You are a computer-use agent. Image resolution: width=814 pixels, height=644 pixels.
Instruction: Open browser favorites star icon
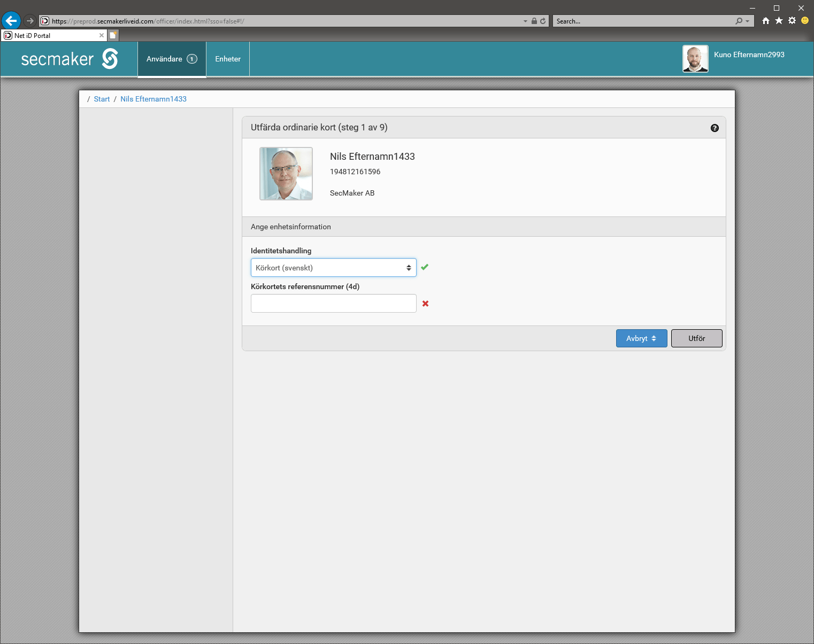779,21
